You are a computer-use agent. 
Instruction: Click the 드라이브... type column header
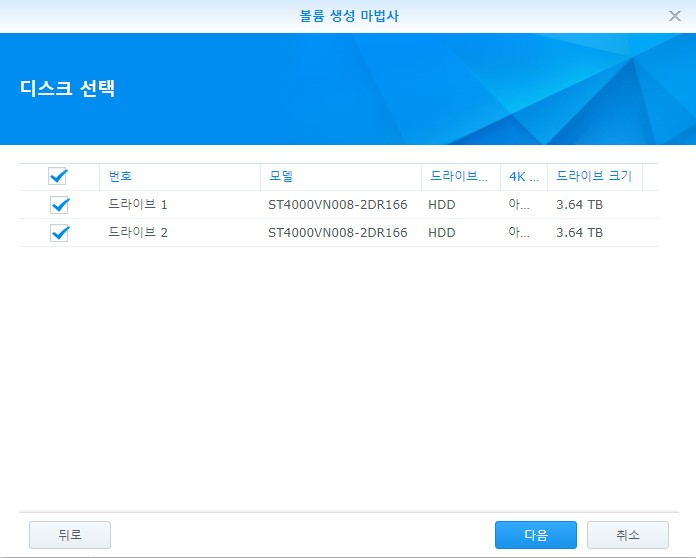coord(461,177)
